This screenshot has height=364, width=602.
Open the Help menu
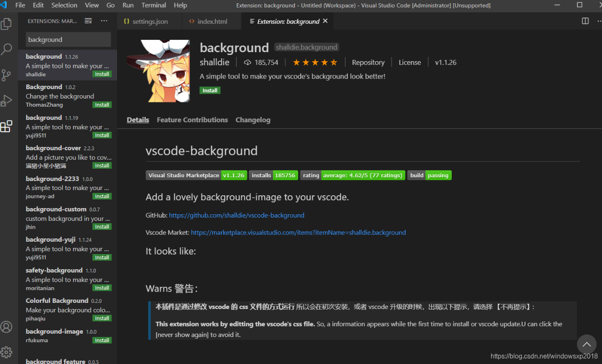click(180, 5)
